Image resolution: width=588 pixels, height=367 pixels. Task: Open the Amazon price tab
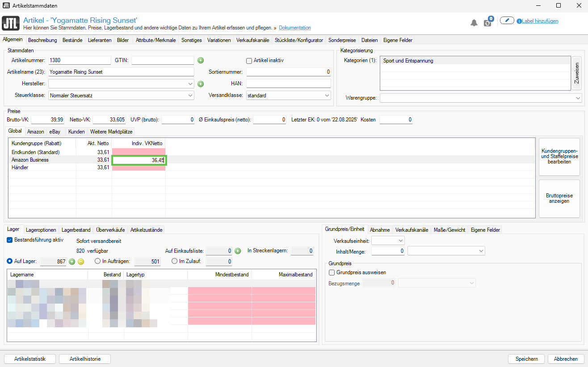pos(35,132)
